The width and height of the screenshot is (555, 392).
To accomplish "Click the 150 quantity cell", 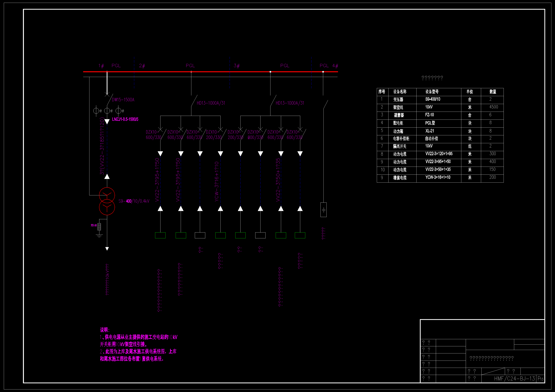I will pos(493,169).
